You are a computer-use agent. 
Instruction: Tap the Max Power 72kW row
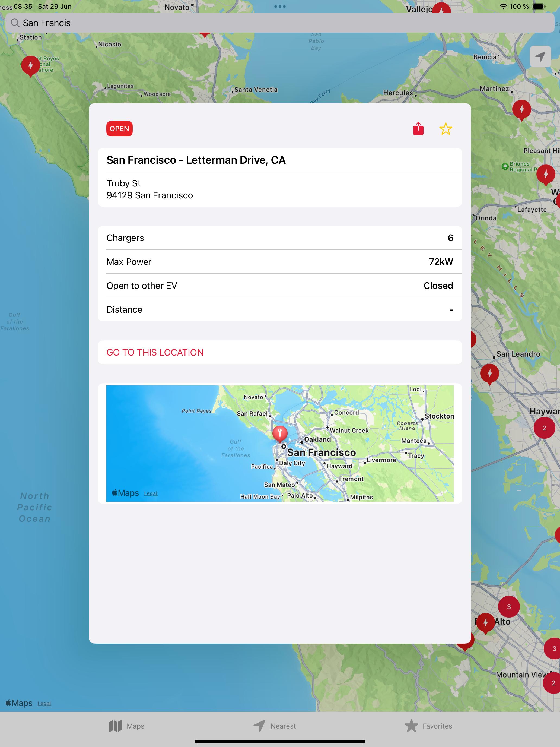(x=280, y=262)
